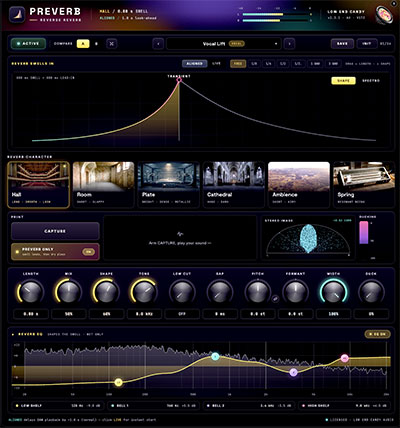Click the Duck knob
The height and width of the screenshot is (428, 400).
(371, 292)
